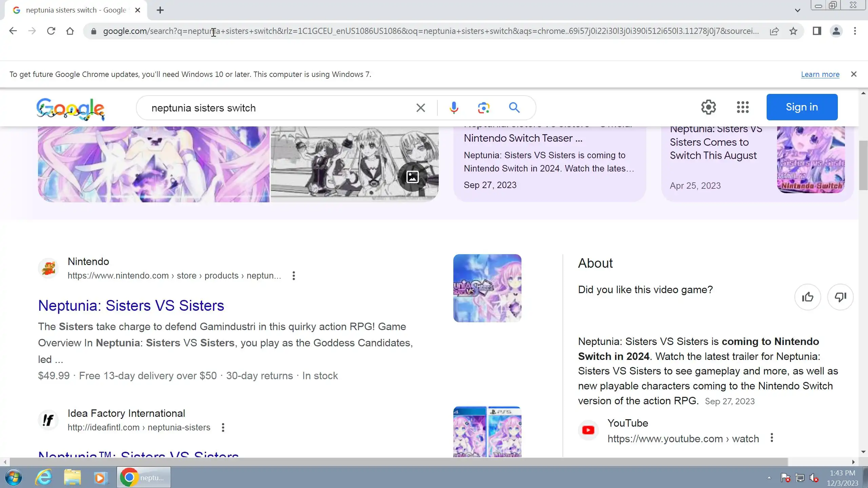Open Neptunia: Sisters VS Sisters Nintendo link
This screenshot has height=488, width=868.
(x=131, y=305)
